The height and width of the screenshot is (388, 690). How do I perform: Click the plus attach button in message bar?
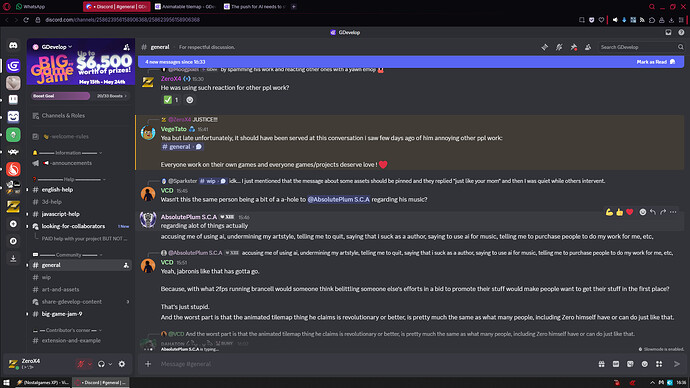tap(148, 364)
